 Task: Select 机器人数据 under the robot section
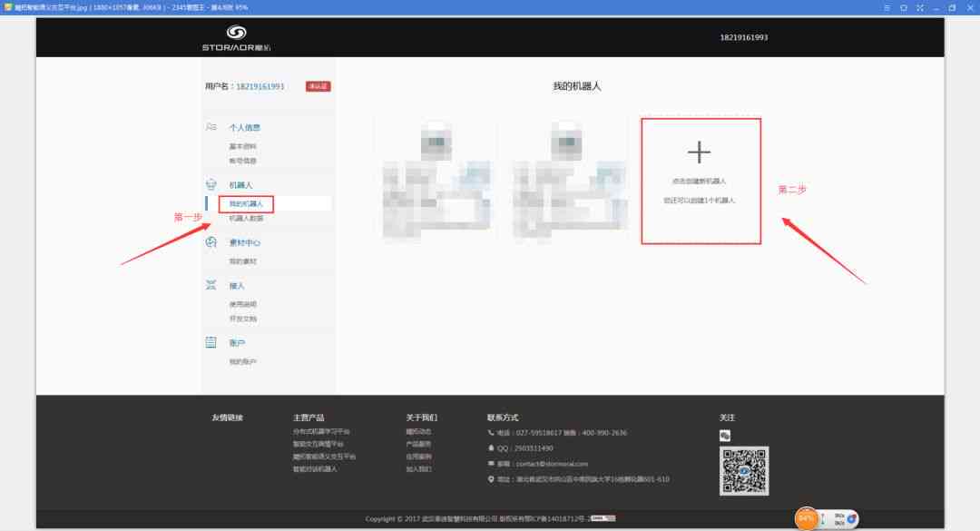(x=246, y=218)
